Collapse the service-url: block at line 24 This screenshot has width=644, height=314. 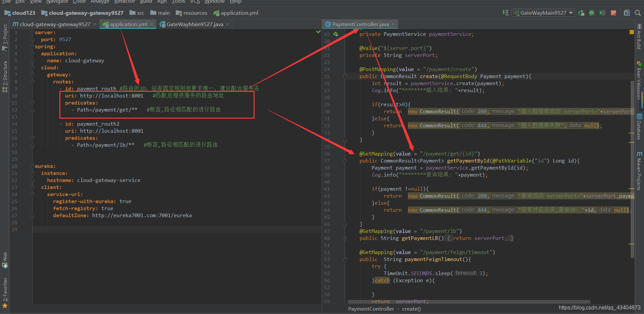[32, 194]
